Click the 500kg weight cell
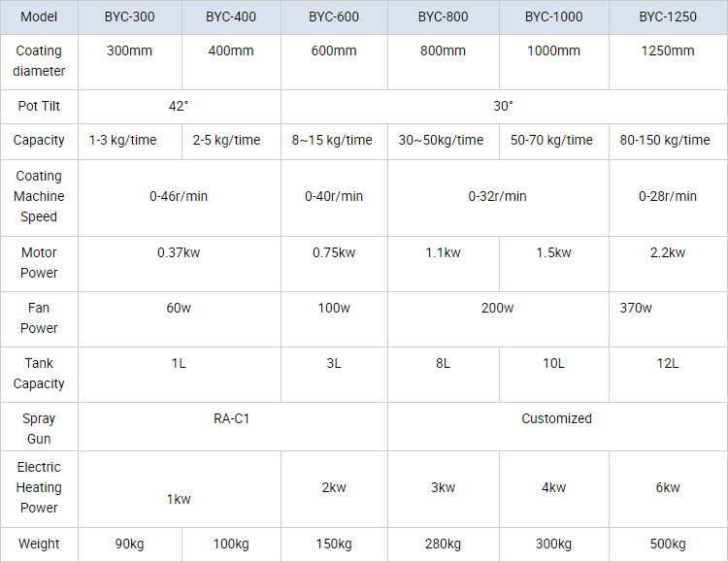Screen dimensions: 728x562 [x=667, y=544]
